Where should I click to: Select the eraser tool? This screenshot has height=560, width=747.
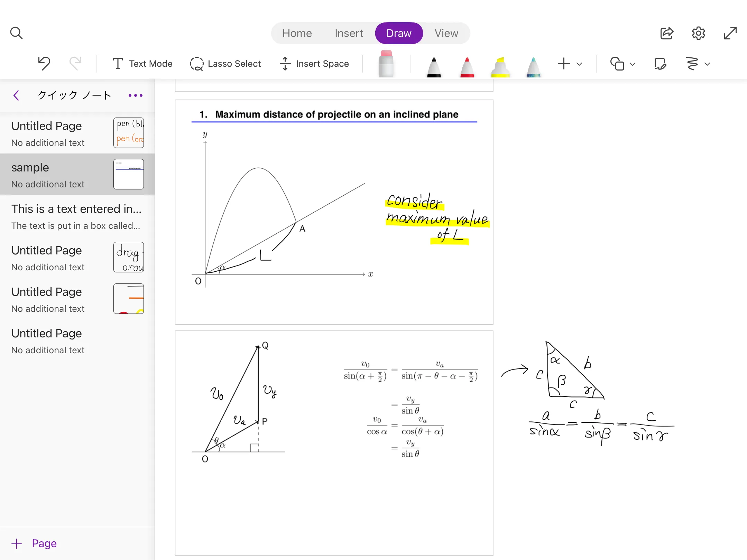pos(386,64)
